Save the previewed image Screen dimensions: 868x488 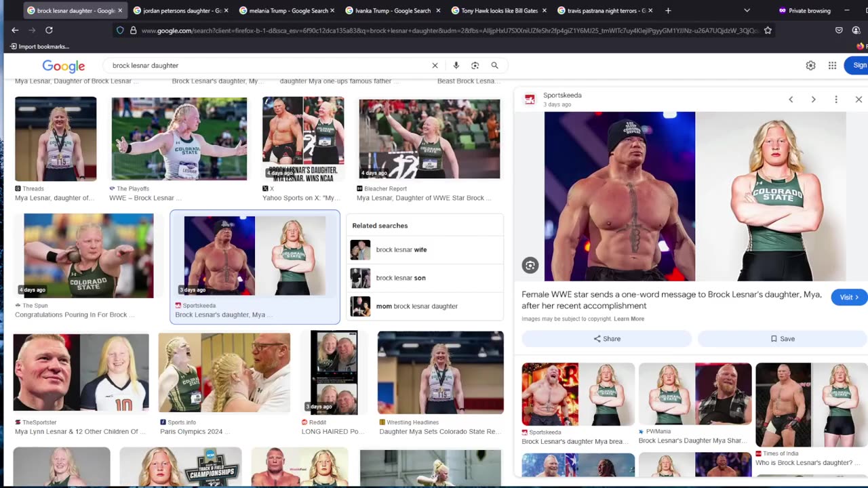(782, 339)
